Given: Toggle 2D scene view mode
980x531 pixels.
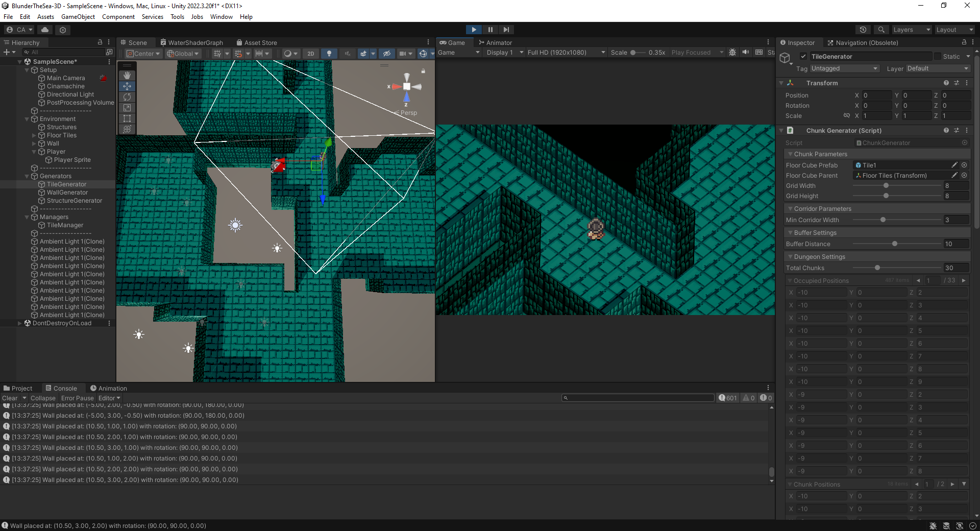Looking at the screenshot, I should [311, 53].
